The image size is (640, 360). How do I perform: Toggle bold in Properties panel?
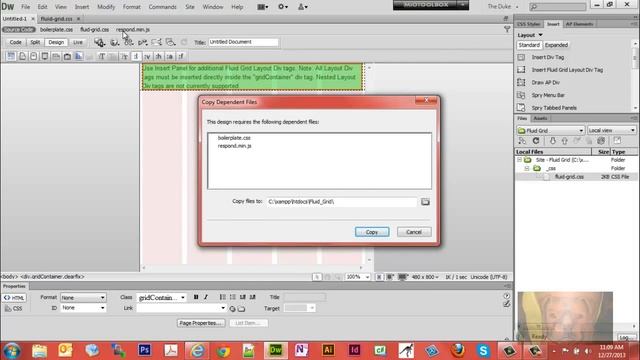pyautogui.click(x=196, y=297)
